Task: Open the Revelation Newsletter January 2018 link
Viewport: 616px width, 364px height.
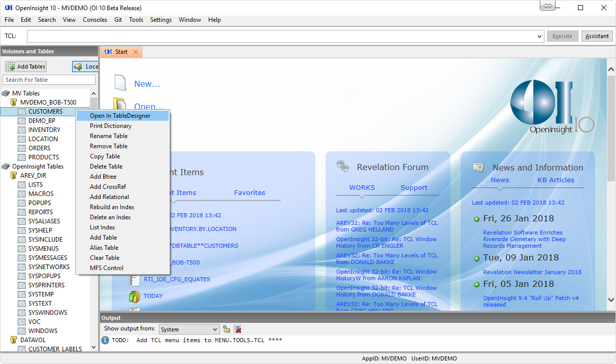Action: [532, 272]
